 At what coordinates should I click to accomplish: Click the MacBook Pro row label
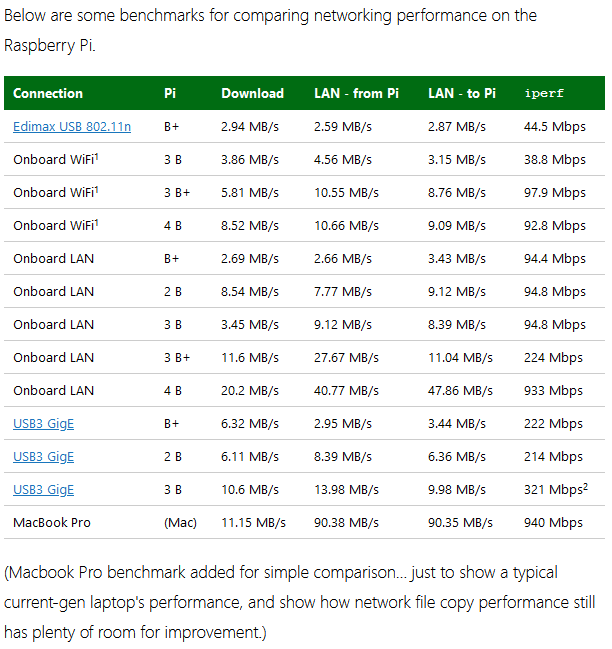point(52,523)
